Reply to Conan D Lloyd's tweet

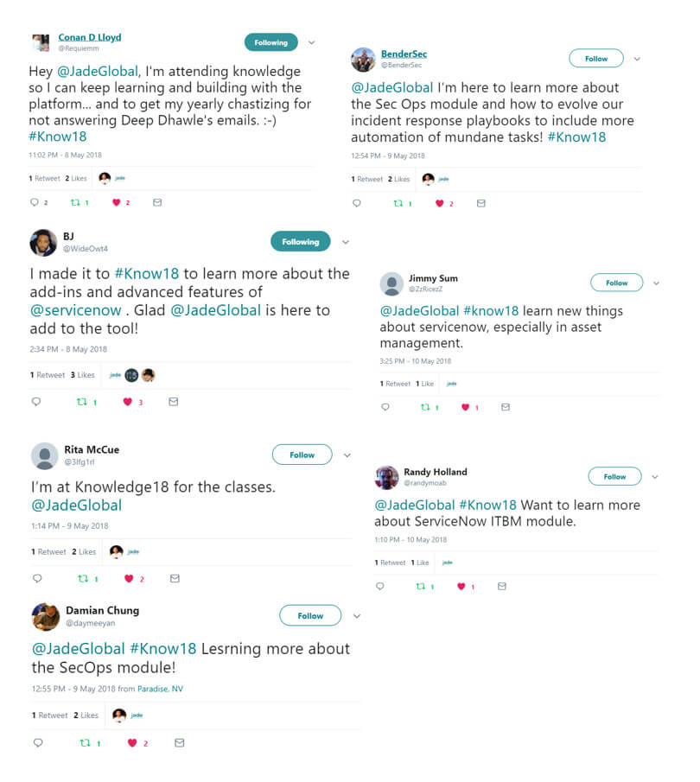click(35, 202)
